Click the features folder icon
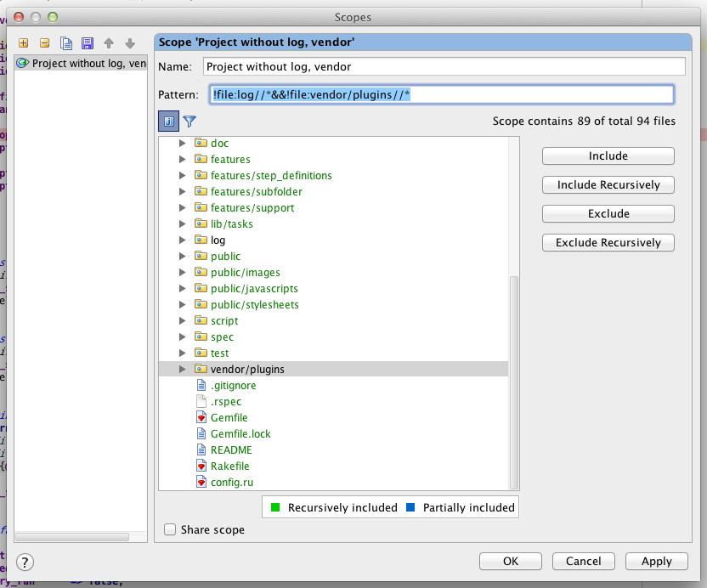The width and height of the screenshot is (707, 588). pos(201,159)
